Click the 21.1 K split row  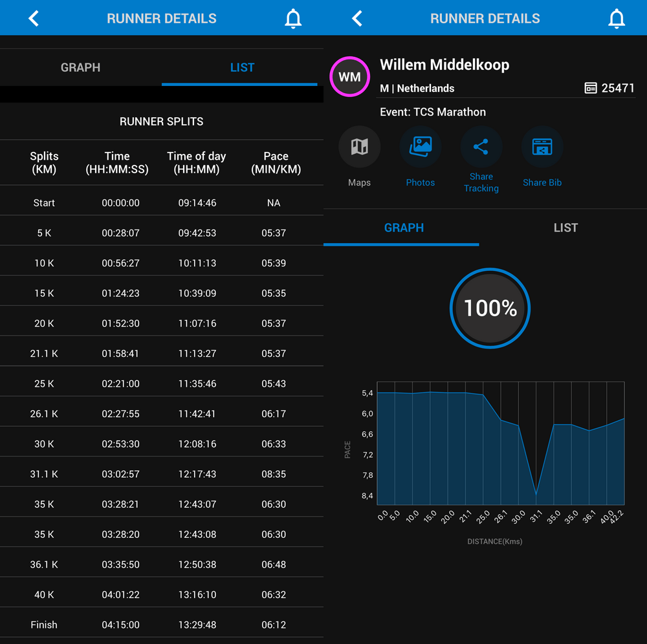tap(162, 353)
